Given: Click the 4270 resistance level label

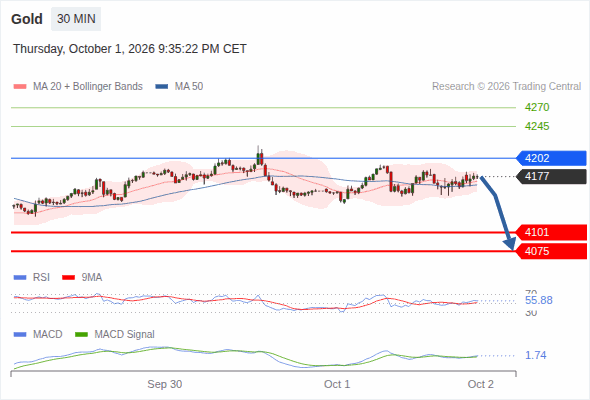Looking at the screenshot, I should pyautogui.click(x=537, y=107).
